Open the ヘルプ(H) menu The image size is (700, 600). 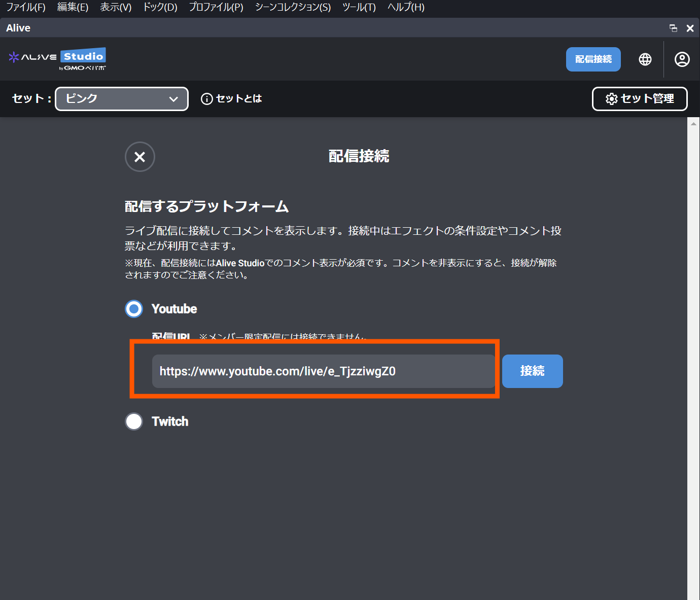406,7
